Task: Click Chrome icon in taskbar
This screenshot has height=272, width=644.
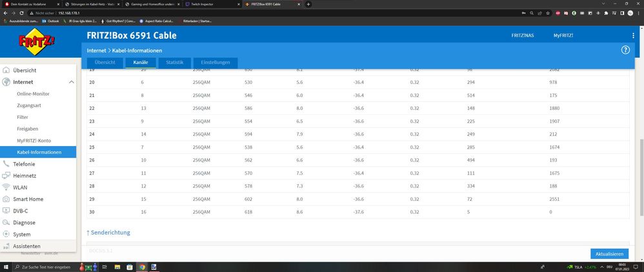Action: 142,267
